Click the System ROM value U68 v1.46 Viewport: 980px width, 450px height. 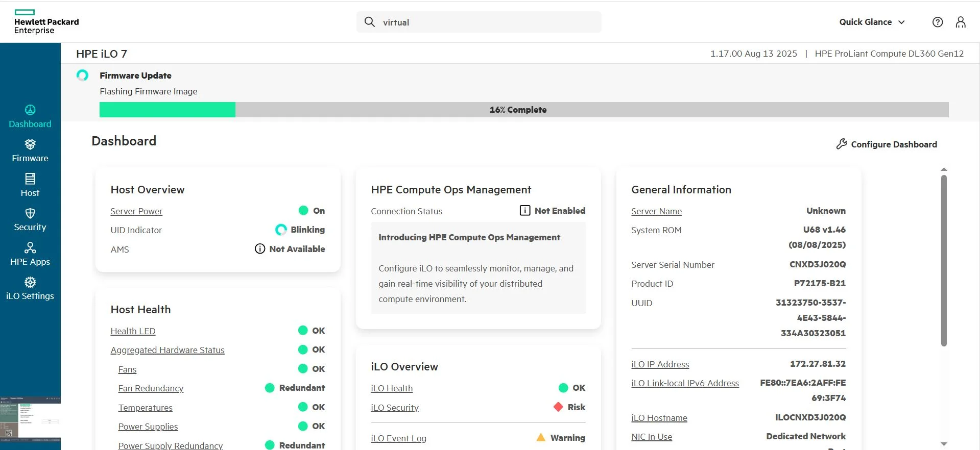click(x=824, y=230)
